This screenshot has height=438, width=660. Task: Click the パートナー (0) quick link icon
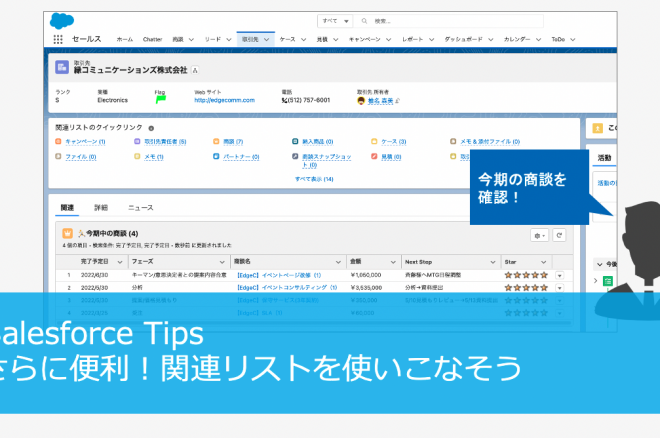216,157
